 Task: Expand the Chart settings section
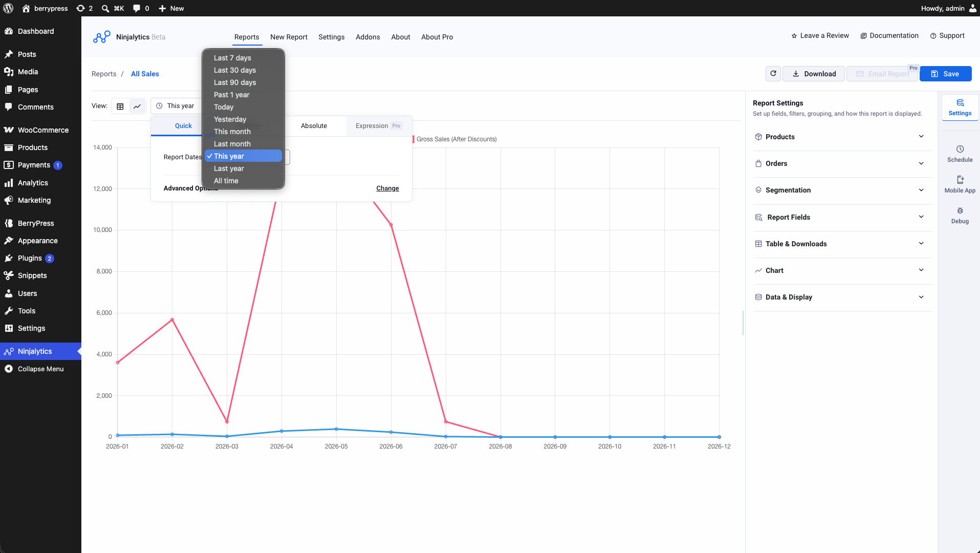pyautogui.click(x=842, y=270)
